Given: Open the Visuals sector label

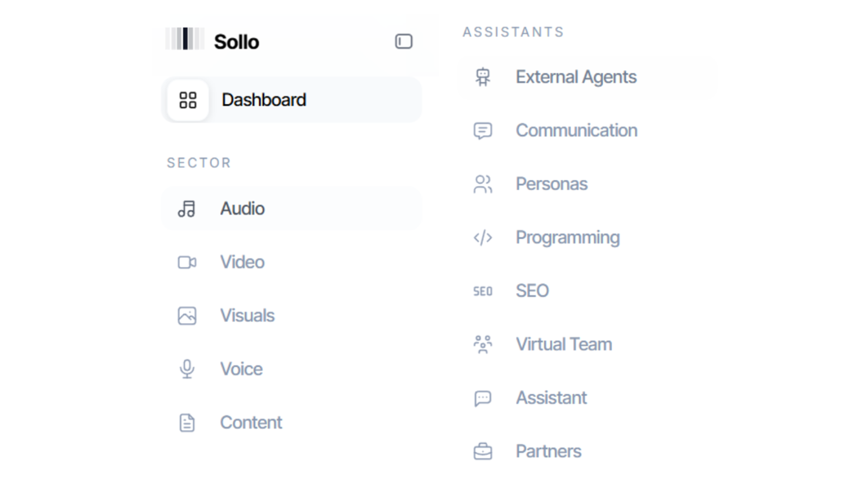Looking at the screenshot, I should [x=247, y=316].
